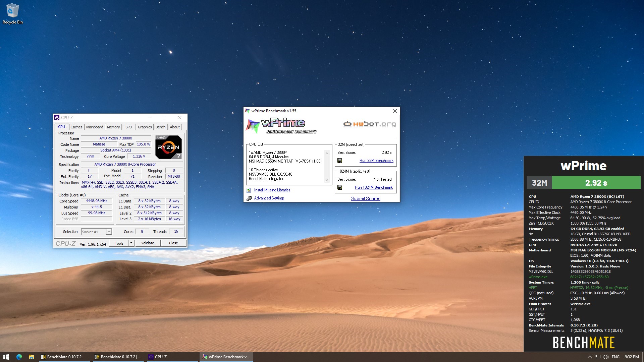Click the wPrime logo banner
Viewport: 644px width, 362px height.
point(282,126)
